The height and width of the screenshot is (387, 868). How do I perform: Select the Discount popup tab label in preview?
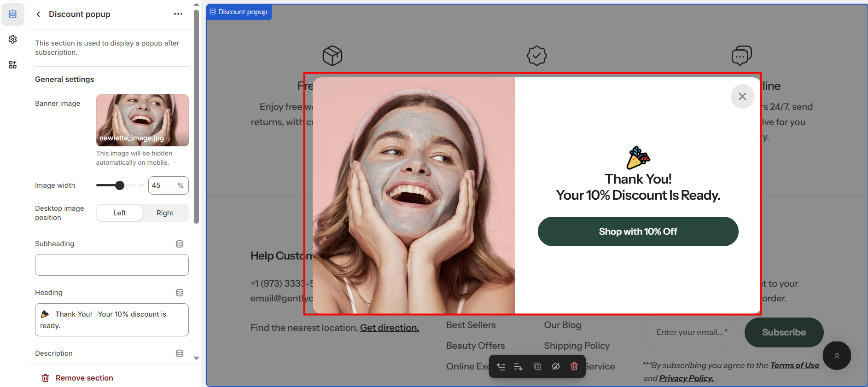pos(239,12)
